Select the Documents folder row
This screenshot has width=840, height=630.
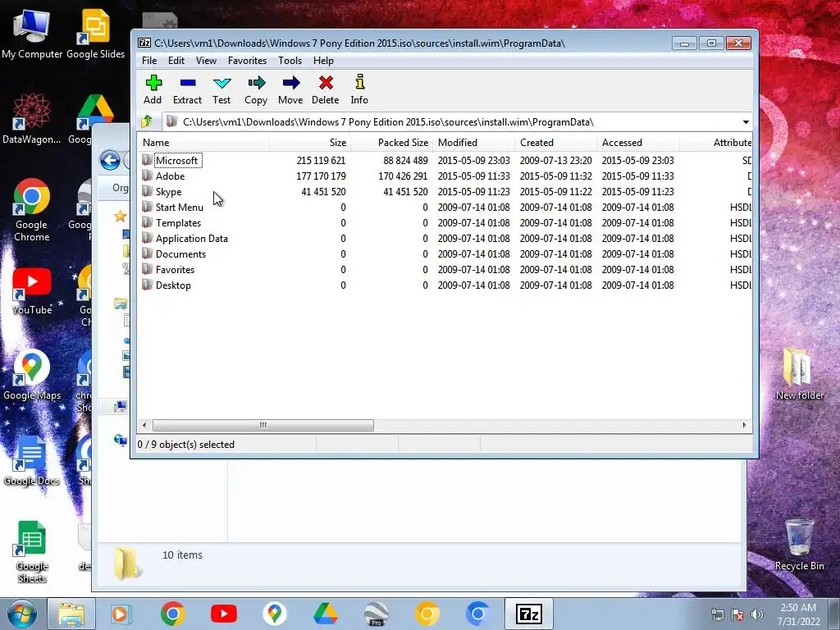[x=445, y=253]
